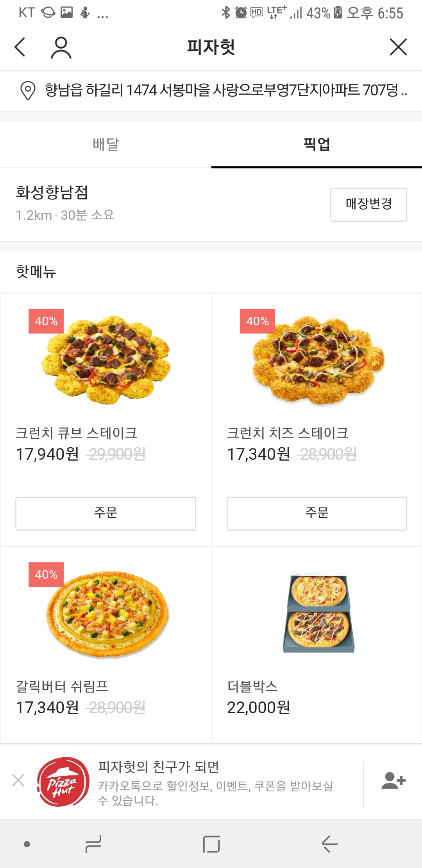The width and height of the screenshot is (422, 868).
Task: Tap the add friend icon
Action: (393, 780)
